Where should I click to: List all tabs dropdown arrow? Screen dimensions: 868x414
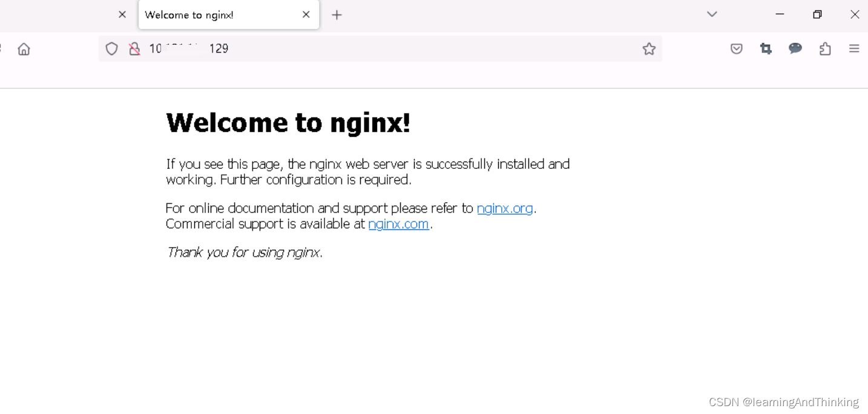point(712,15)
